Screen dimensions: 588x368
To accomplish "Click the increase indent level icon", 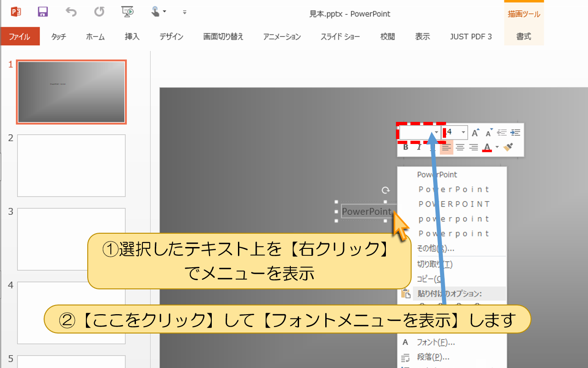I will pos(515,132).
